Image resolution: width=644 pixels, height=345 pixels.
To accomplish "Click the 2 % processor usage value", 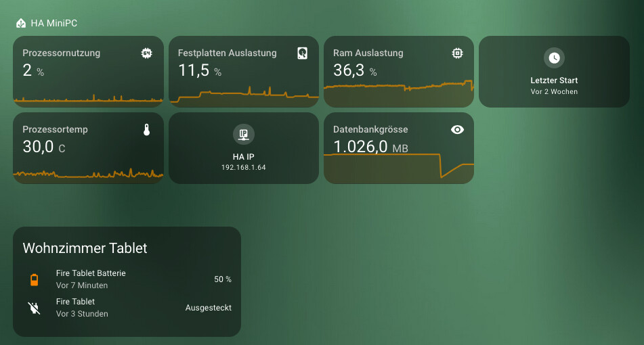I will coord(33,70).
